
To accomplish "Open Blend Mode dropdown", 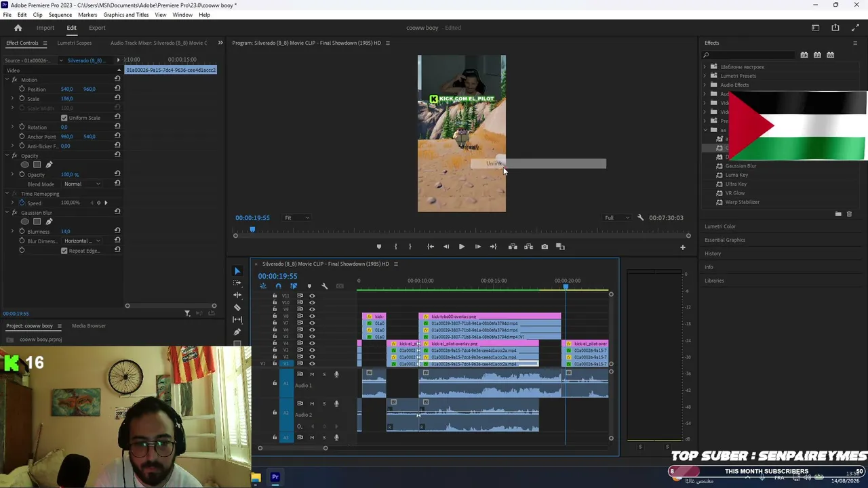I will (82, 184).
